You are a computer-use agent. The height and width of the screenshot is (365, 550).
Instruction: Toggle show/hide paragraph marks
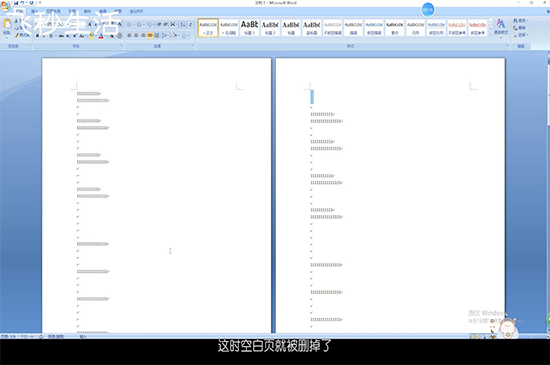click(190, 25)
